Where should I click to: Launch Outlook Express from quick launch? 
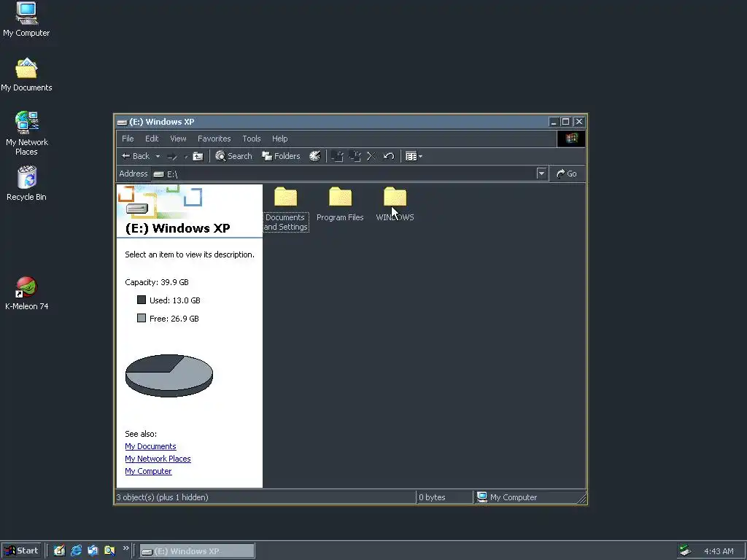tap(93, 551)
